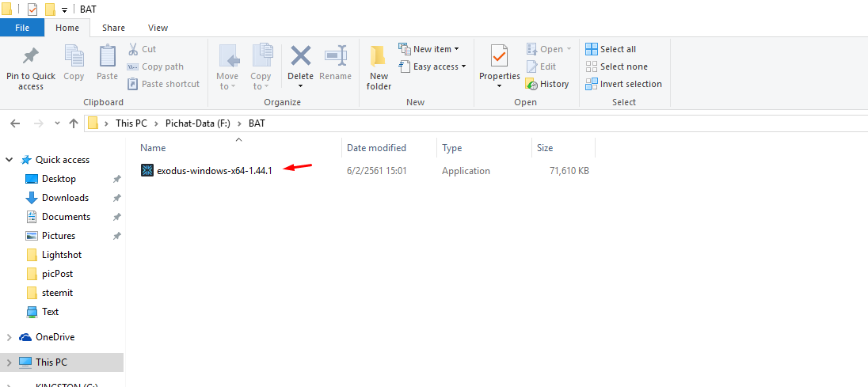Open the Easy access dropdown

463,66
